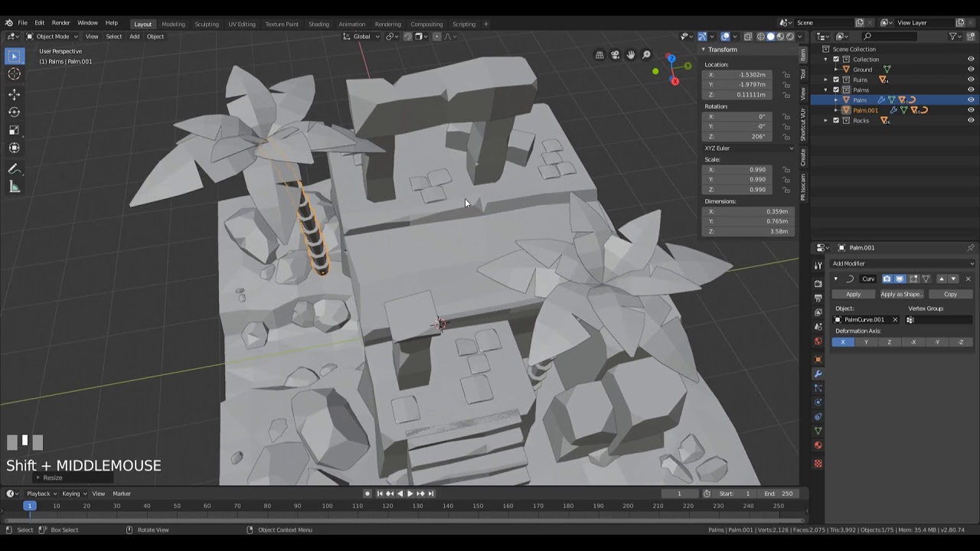980x551 pixels.
Task: Click the zoom view magnifier icon
Action: tap(646, 55)
